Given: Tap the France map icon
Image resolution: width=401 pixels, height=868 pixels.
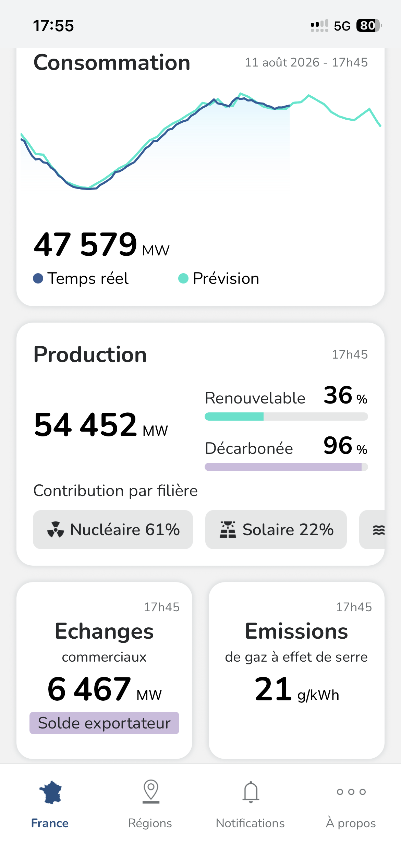Looking at the screenshot, I should coord(50,792).
